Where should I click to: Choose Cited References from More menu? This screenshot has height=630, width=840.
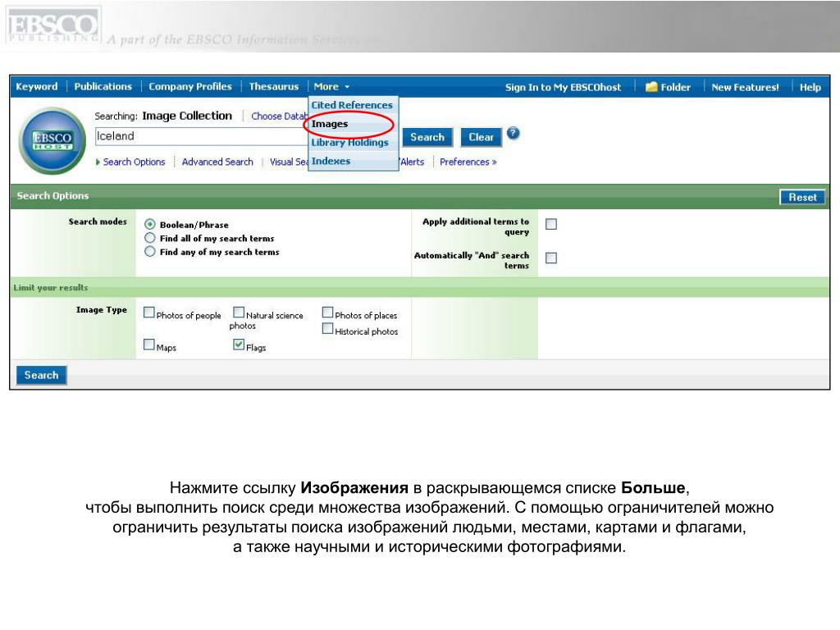(352, 105)
